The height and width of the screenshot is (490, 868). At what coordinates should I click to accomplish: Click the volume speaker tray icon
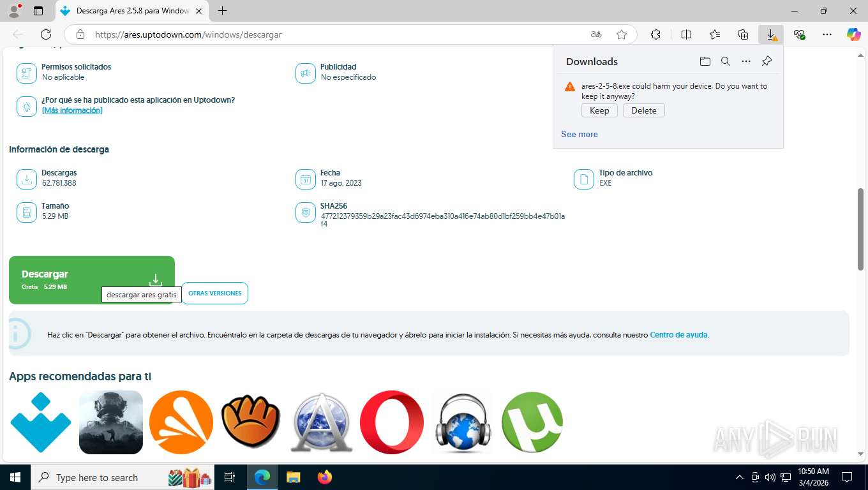point(770,477)
